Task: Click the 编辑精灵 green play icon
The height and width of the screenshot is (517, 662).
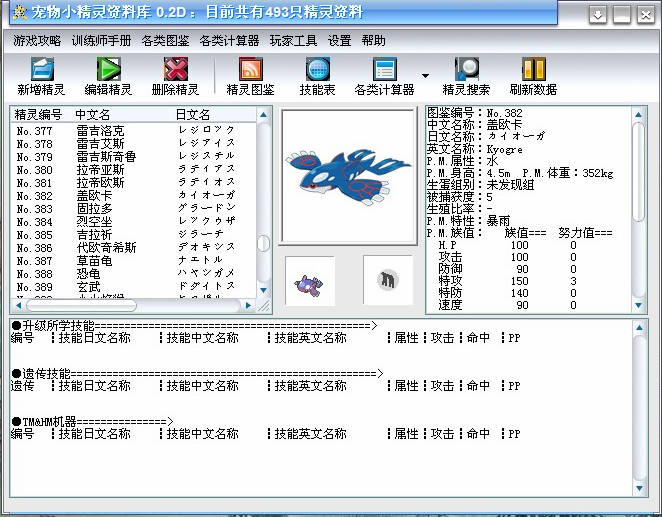Action: (109, 69)
